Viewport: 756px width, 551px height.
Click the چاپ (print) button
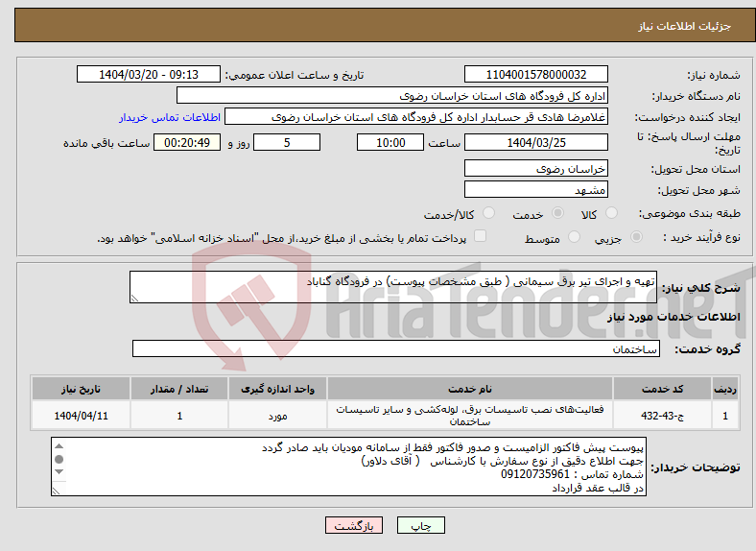(x=420, y=525)
